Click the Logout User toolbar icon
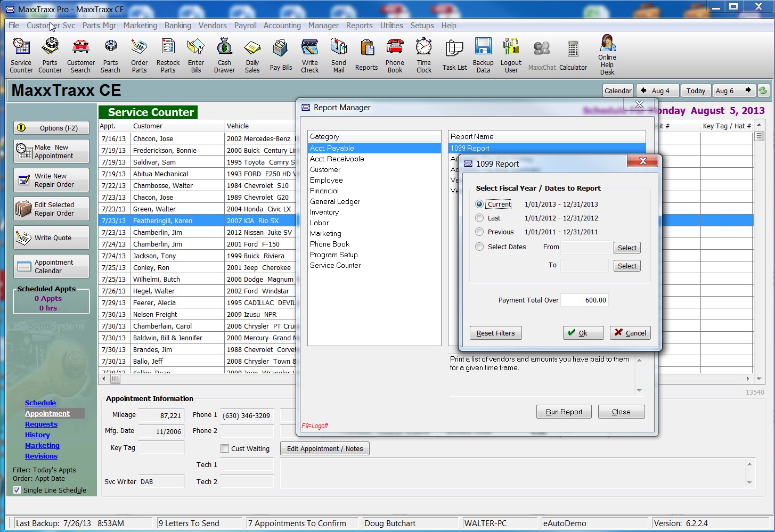This screenshot has height=532, width=775. pos(511,55)
